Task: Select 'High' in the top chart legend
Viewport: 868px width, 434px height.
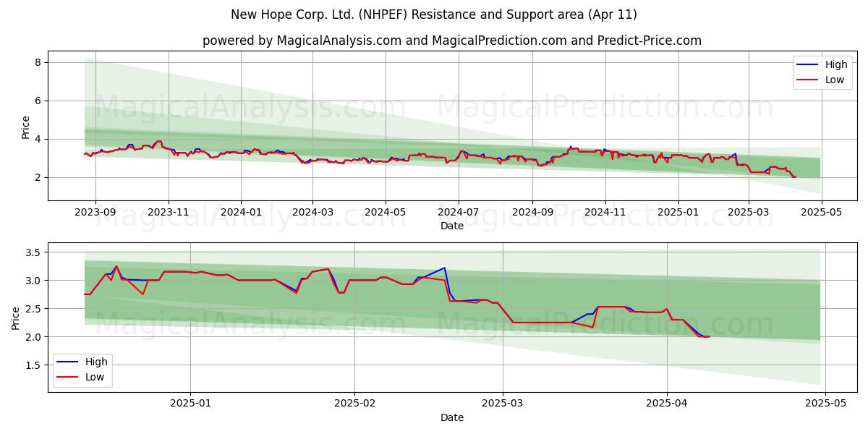Action: click(836, 64)
